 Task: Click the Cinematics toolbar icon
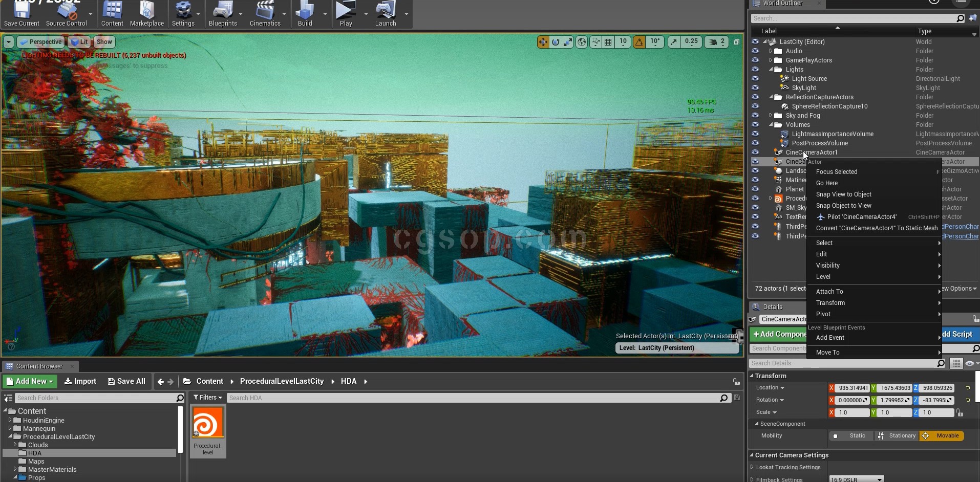pyautogui.click(x=265, y=14)
